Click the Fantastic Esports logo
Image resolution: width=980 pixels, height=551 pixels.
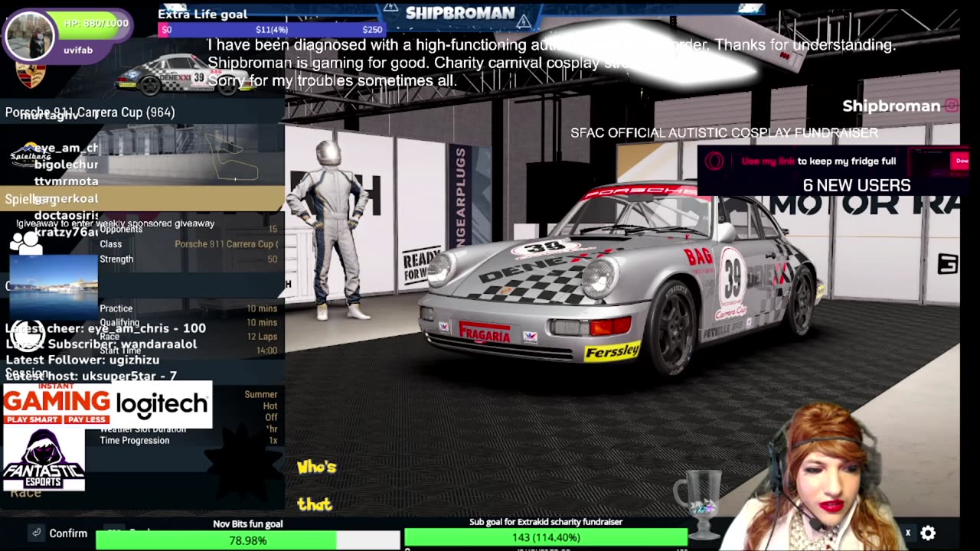[44, 460]
